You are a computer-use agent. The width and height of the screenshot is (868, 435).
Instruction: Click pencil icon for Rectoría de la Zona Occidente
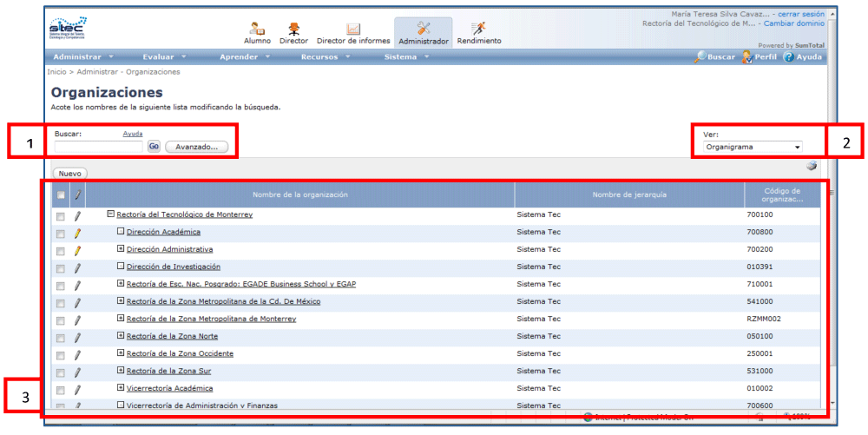tap(77, 355)
